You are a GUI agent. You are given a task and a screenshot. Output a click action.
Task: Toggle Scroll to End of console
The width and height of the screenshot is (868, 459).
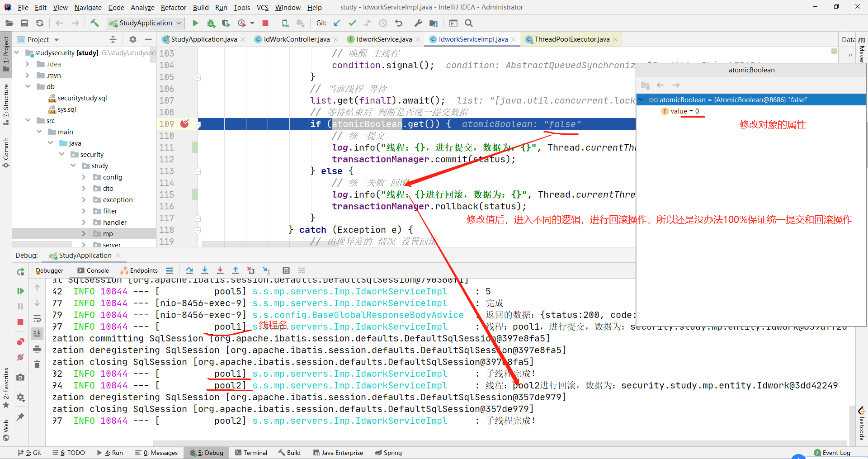click(37, 334)
